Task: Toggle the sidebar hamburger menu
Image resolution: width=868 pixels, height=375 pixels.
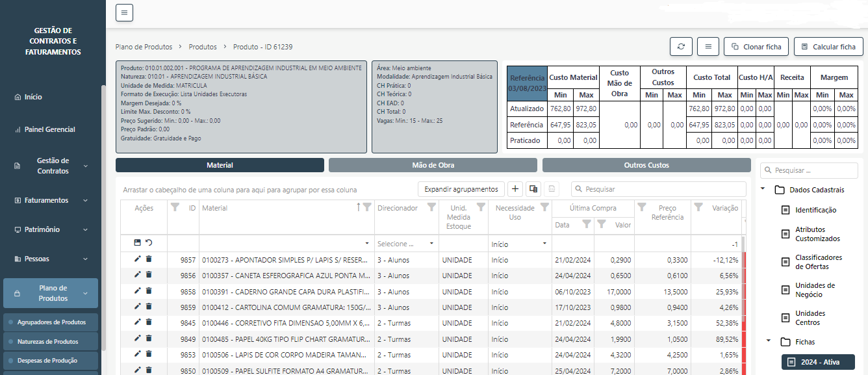Action: tap(124, 12)
